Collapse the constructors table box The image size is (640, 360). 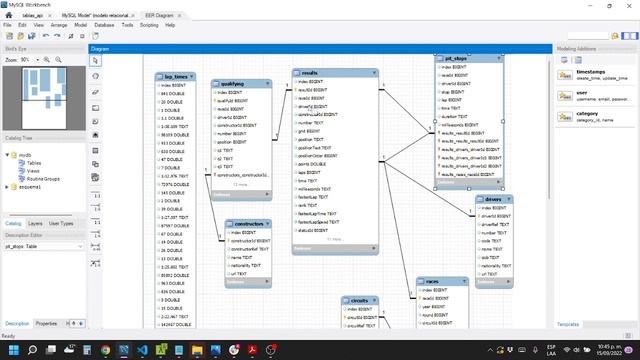click(x=268, y=224)
